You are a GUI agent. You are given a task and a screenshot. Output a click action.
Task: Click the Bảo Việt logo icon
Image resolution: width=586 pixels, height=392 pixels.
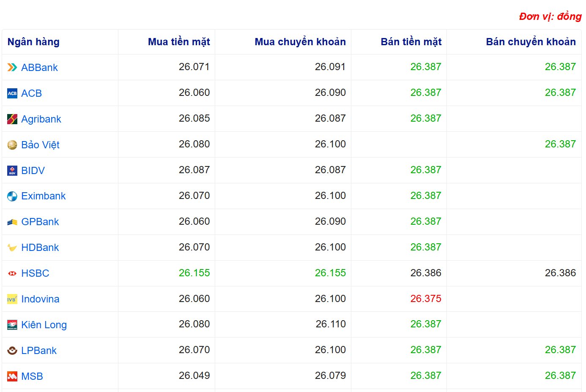tap(12, 145)
